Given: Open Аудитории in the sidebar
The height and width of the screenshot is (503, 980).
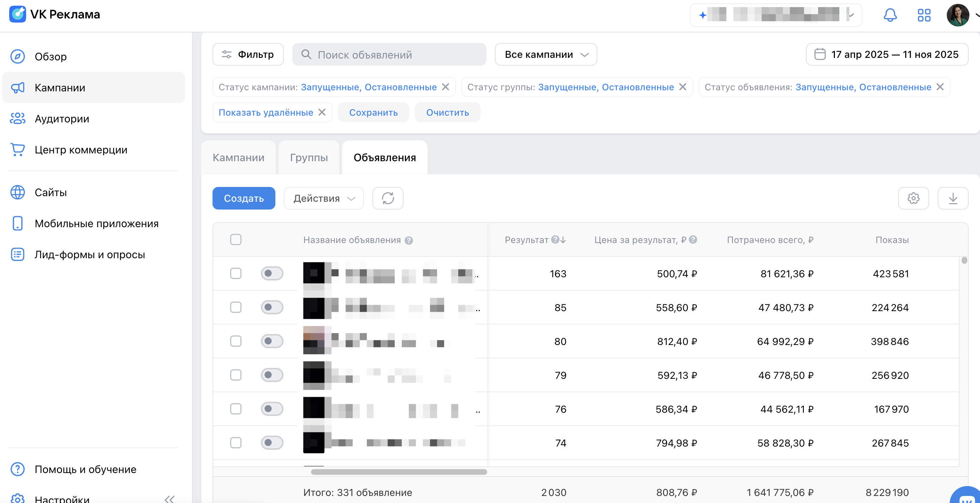Looking at the screenshot, I should click(x=94, y=119).
